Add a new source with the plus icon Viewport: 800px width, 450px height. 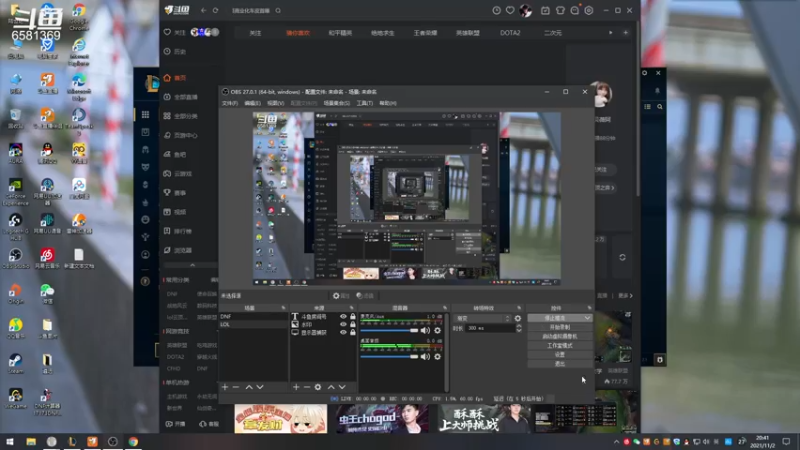tap(296, 387)
